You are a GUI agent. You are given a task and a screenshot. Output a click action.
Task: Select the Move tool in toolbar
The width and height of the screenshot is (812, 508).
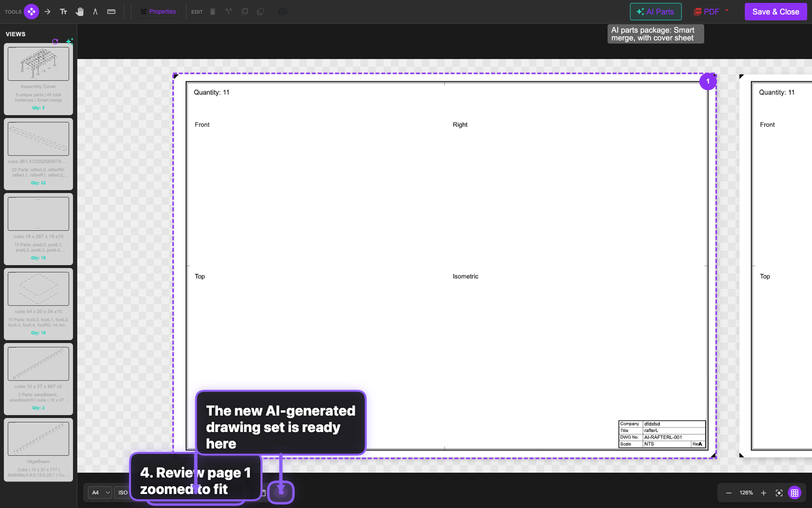coord(31,12)
